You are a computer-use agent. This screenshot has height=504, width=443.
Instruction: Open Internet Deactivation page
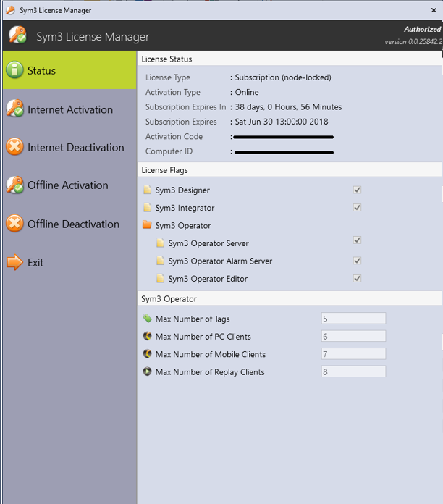(69, 147)
